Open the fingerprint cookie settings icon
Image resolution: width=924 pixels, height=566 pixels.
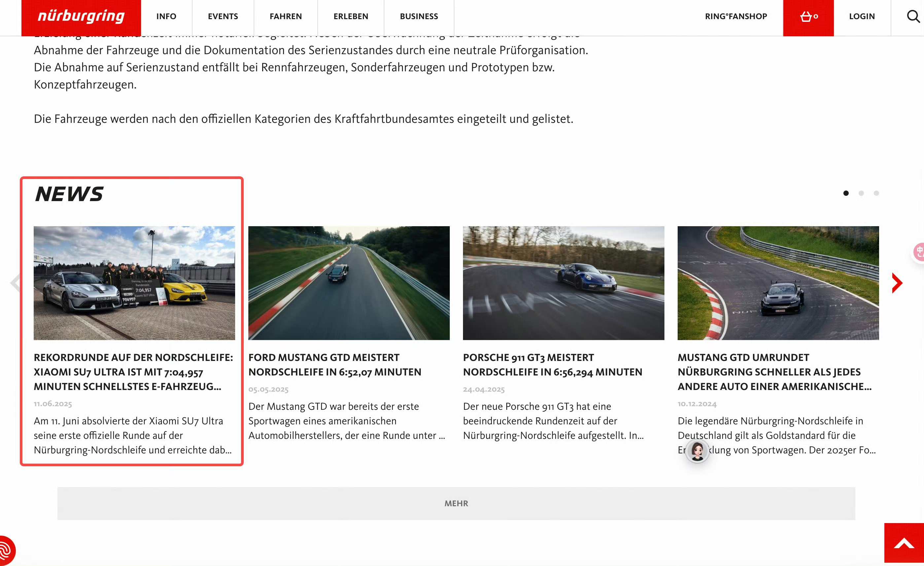click(x=6, y=551)
